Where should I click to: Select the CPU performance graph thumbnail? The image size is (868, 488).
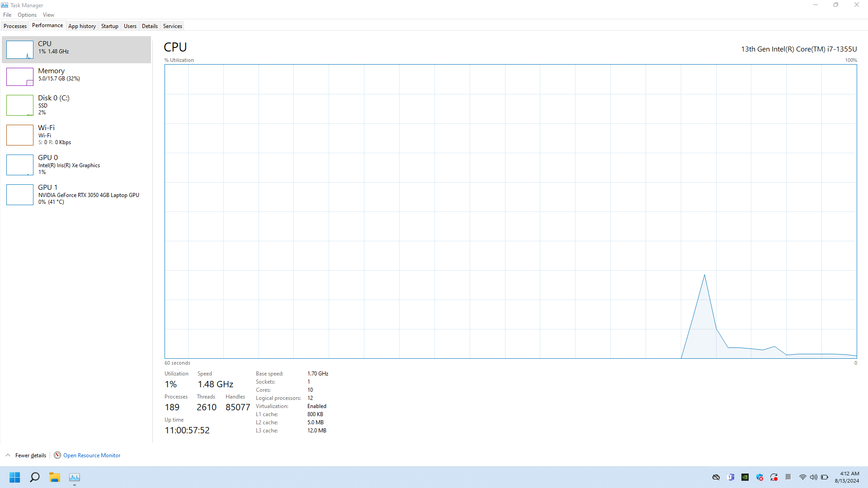tap(20, 50)
